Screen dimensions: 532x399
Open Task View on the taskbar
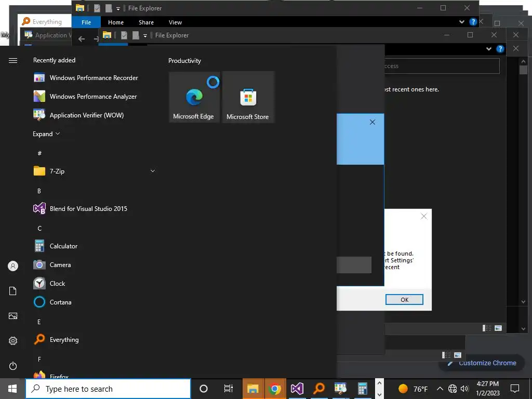pyautogui.click(x=229, y=389)
